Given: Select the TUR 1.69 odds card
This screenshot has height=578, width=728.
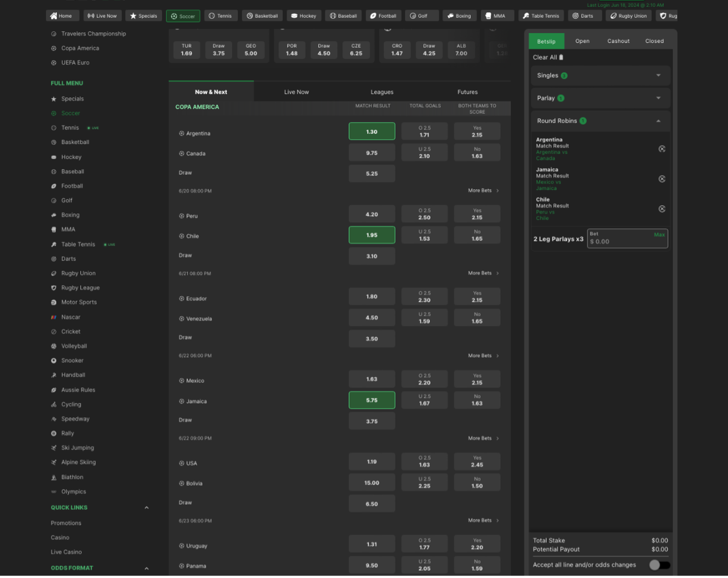Looking at the screenshot, I should coord(186,50).
